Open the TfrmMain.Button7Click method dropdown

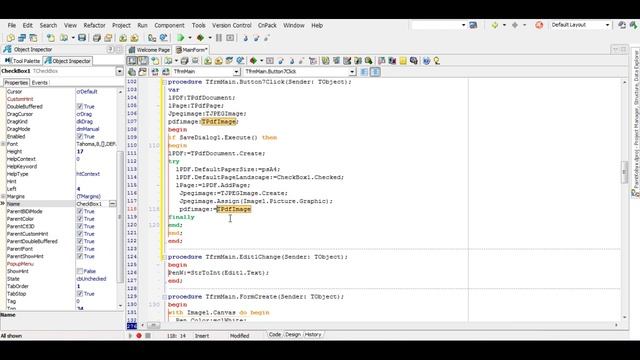[352, 72]
